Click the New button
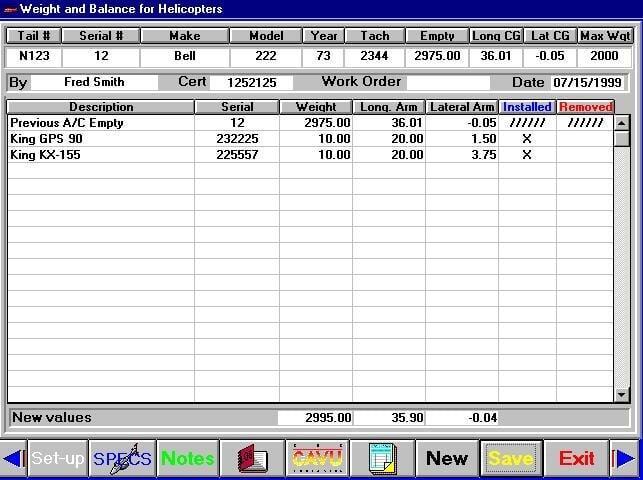The width and height of the screenshot is (643, 480). tap(446, 459)
